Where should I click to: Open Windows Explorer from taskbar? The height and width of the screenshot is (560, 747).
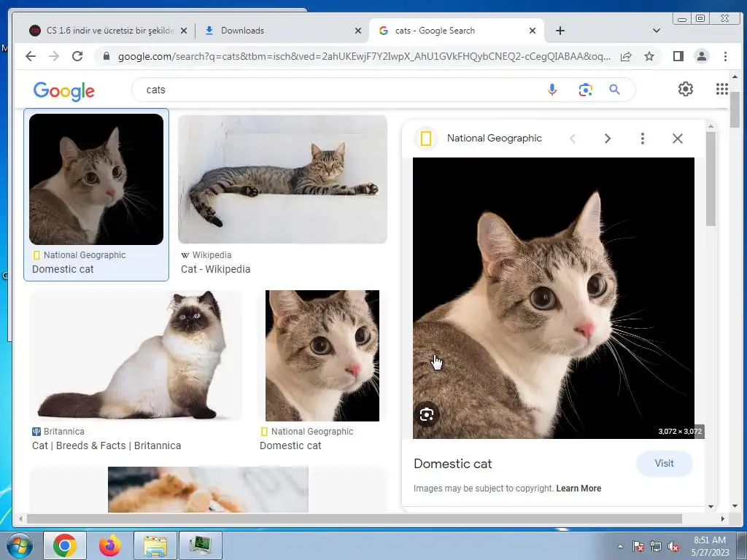155,545
